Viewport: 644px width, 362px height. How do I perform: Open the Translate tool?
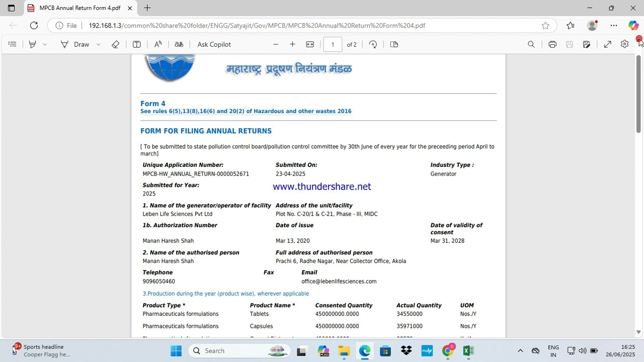(179, 44)
